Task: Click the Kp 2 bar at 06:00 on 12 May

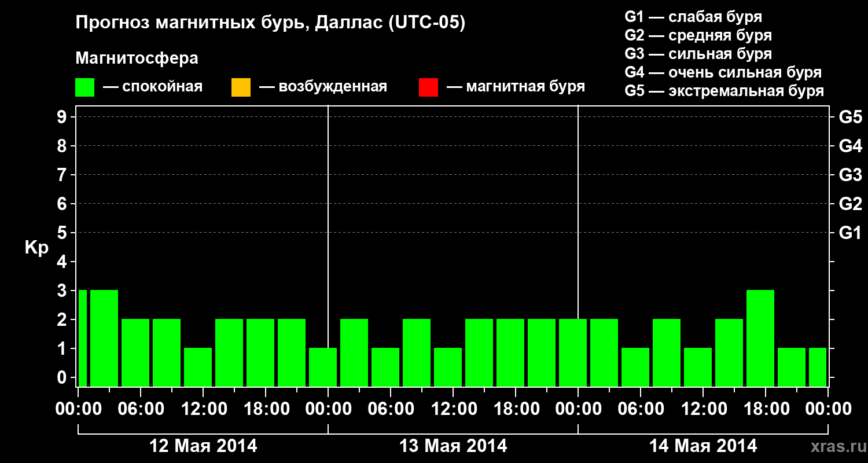Action: pos(135,352)
